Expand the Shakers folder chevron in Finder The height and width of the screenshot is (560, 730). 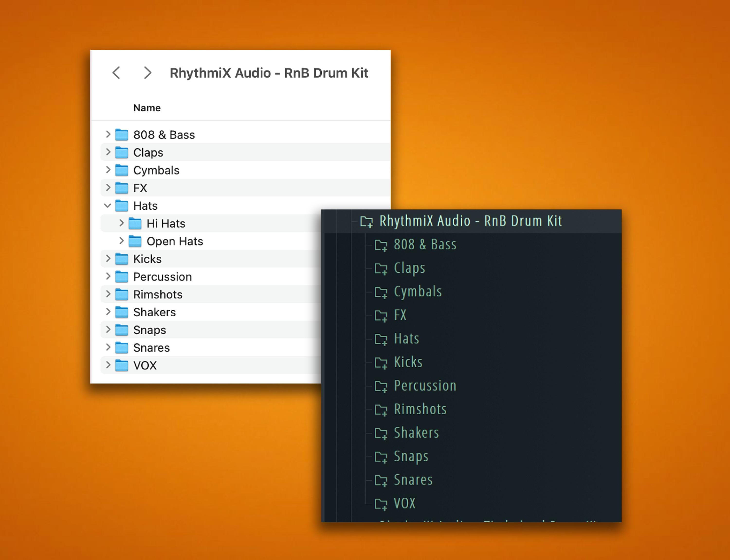[x=108, y=312]
